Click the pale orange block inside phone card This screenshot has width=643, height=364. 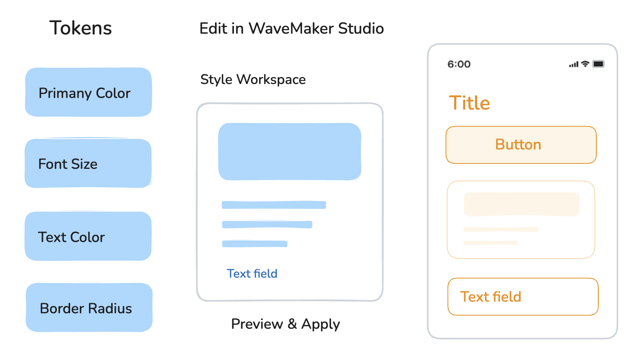pyautogui.click(x=521, y=204)
